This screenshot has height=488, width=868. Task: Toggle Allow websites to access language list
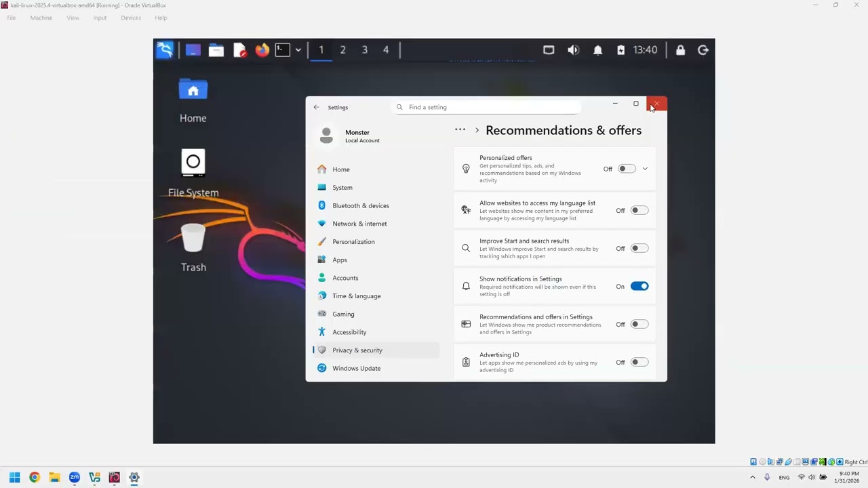tap(639, 210)
